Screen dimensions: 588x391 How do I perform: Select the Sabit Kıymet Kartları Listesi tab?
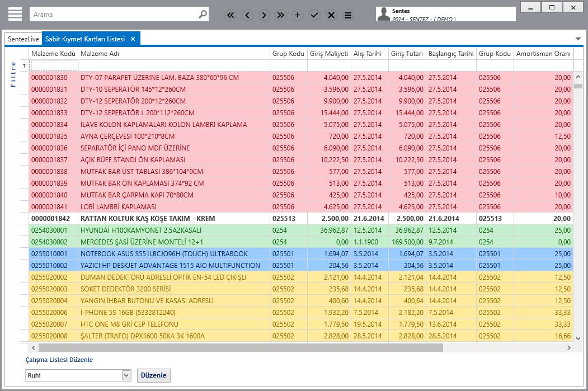[85, 39]
